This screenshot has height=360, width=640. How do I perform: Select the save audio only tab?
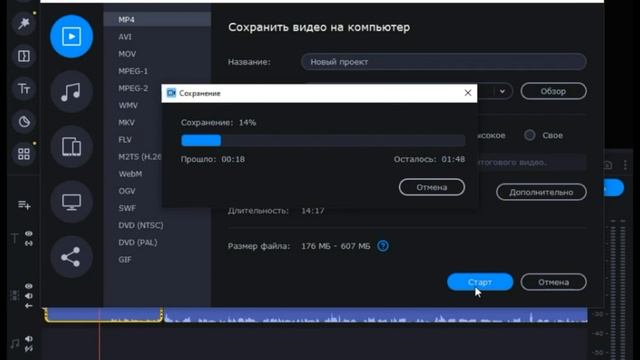pos(71,91)
